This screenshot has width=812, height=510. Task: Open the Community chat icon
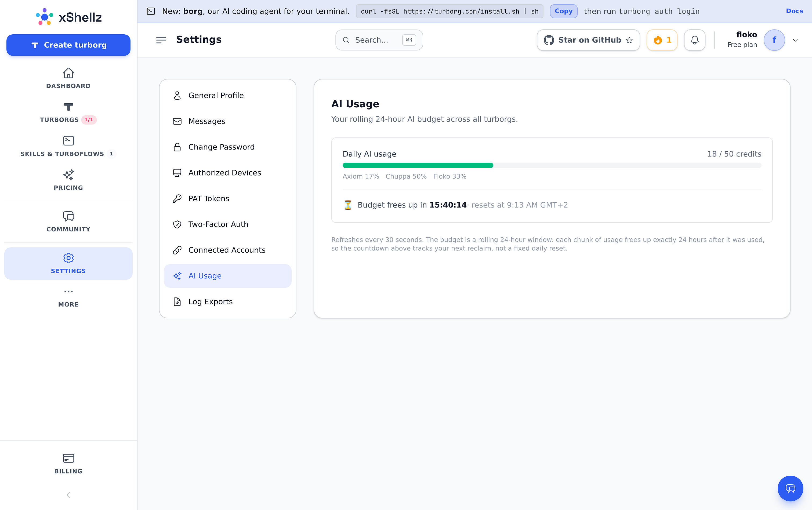click(68, 216)
